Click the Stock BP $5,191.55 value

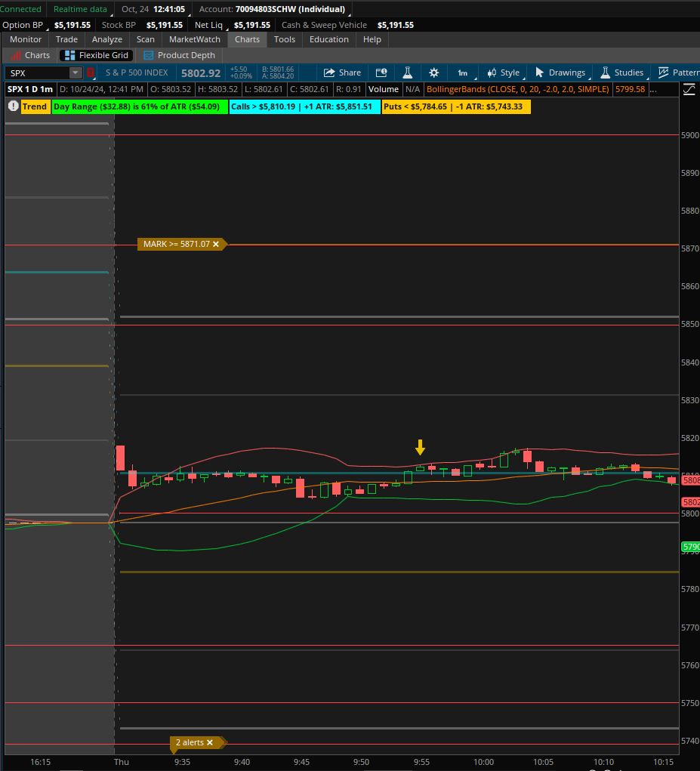point(164,25)
